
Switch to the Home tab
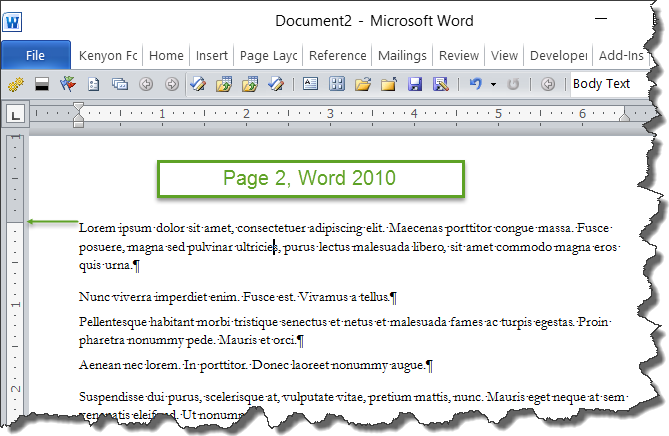pyautogui.click(x=166, y=55)
